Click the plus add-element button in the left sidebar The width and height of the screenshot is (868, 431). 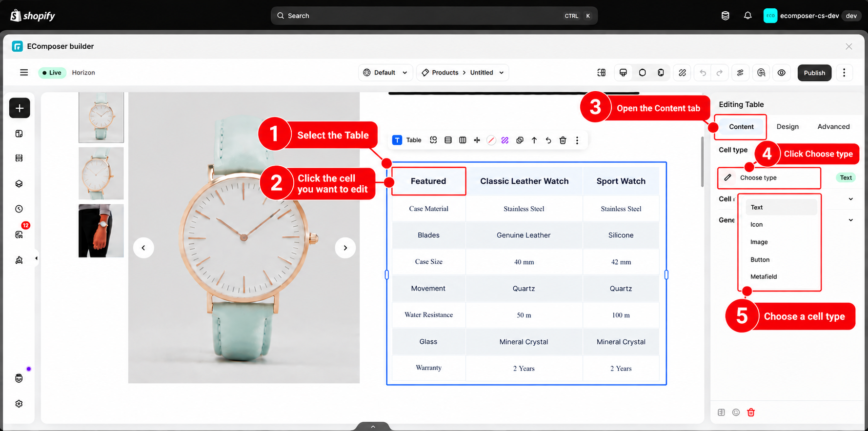[x=20, y=108]
